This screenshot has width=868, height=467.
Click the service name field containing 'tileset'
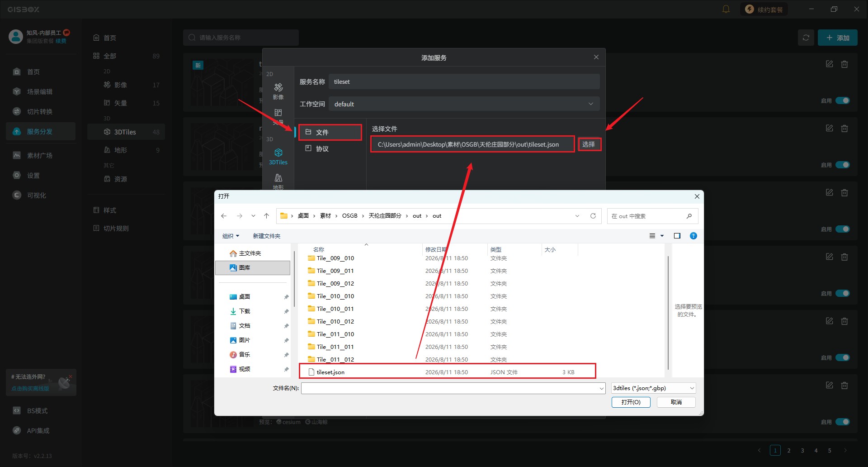tap(464, 81)
